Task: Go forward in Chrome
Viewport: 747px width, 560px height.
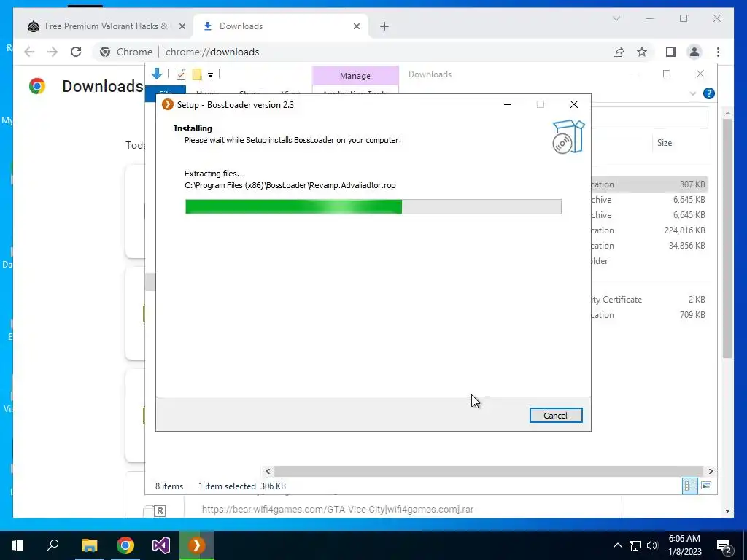Action: 53,52
